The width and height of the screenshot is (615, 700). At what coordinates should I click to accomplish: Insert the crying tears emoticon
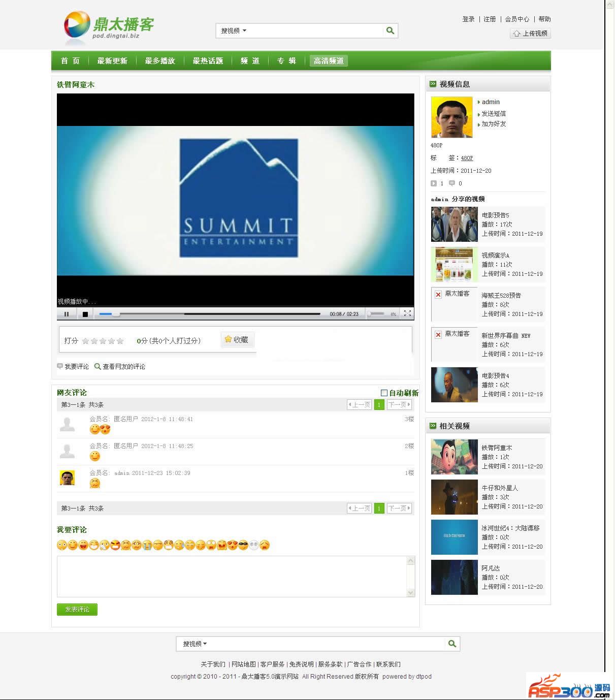click(147, 545)
